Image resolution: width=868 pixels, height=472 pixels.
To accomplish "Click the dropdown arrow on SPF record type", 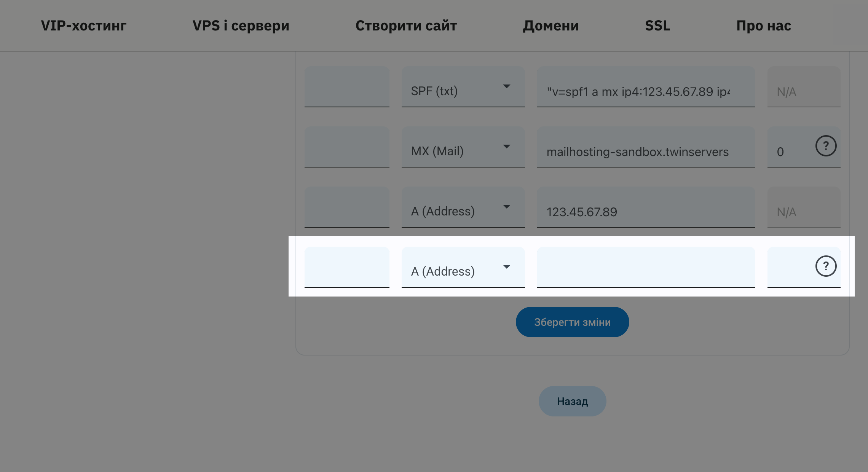I will (x=507, y=86).
